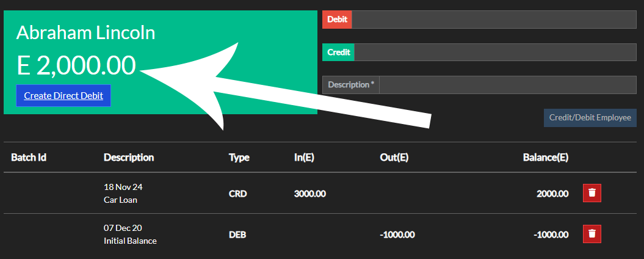Image resolution: width=644 pixels, height=259 pixels.
Task: Click the Create Direct Debit link
Action: click(x=63, y=96)
